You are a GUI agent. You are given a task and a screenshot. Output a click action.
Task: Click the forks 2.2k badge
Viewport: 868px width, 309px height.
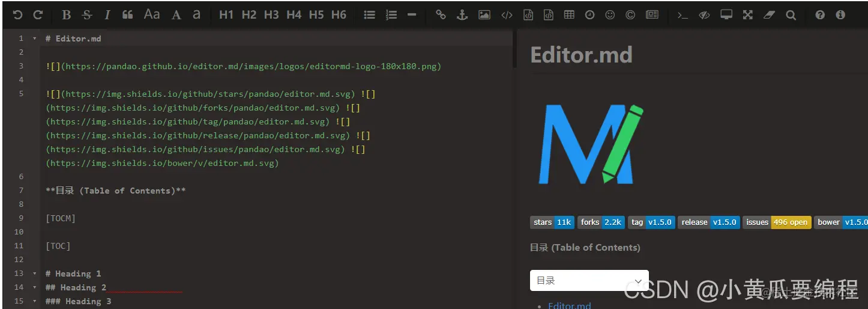click(601, 222)
